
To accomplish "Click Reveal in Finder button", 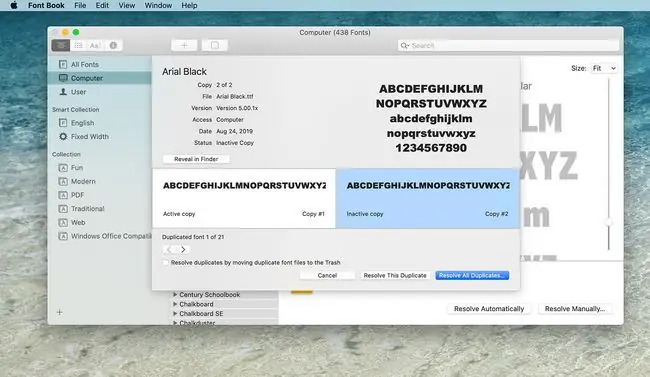I will tap(196, 159).
